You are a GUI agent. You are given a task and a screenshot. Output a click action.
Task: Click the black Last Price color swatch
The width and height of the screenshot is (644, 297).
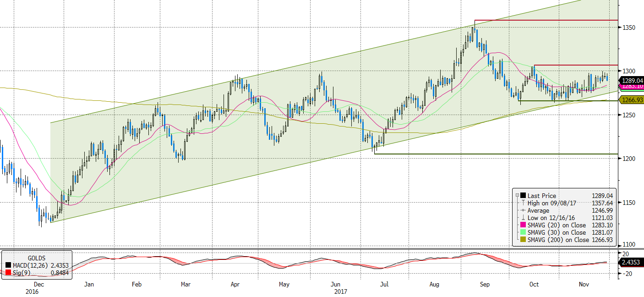click(523, 196)
